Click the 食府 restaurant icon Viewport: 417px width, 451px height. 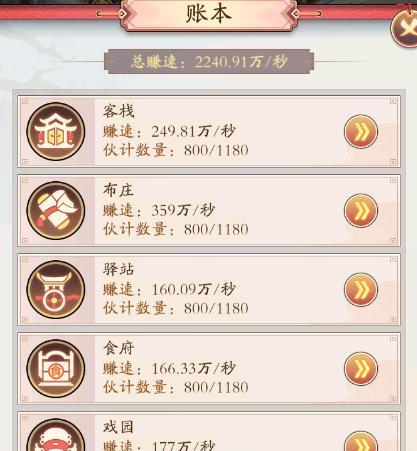(56, 368)
